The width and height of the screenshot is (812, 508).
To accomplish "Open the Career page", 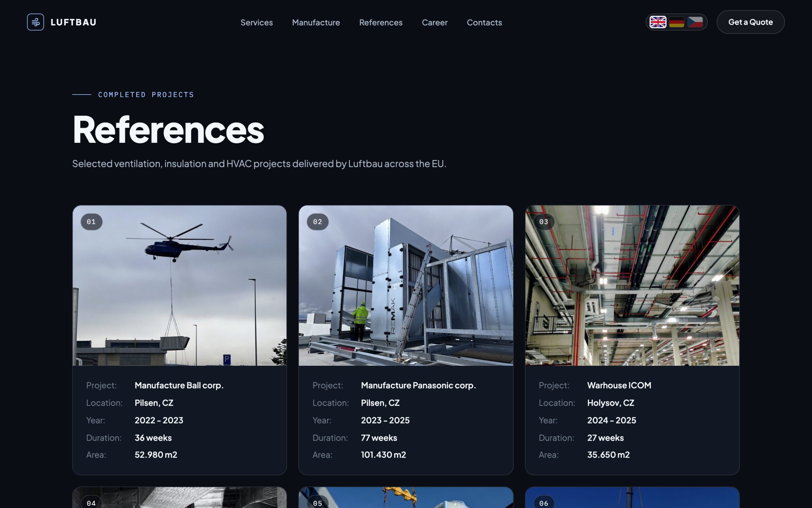I will (x=435, y=23).
